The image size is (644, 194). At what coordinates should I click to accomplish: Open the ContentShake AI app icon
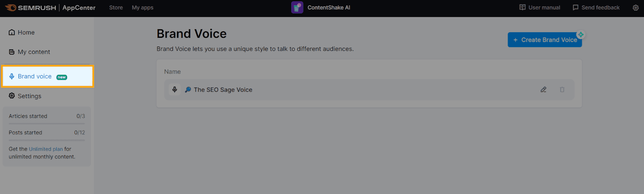[x=297, y=8]
